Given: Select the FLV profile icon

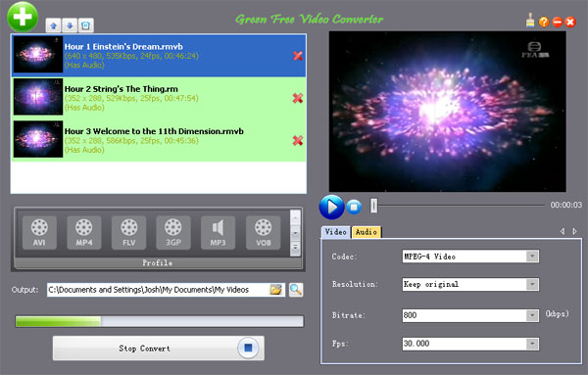Looking at the screenshot, I should [x=128, y=233].
